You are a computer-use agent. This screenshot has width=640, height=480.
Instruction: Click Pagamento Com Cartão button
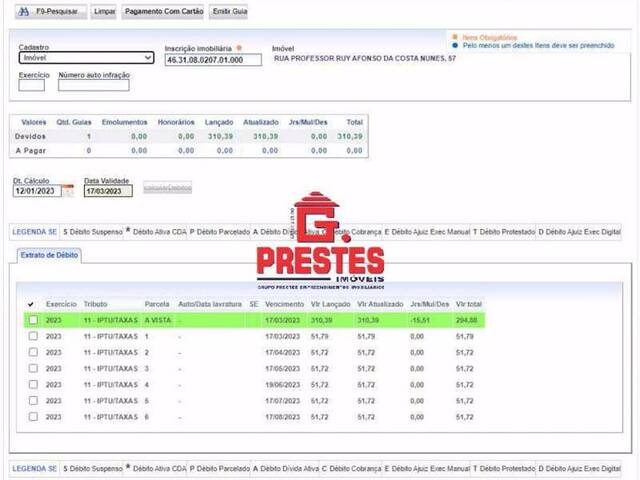coord(163,12)
